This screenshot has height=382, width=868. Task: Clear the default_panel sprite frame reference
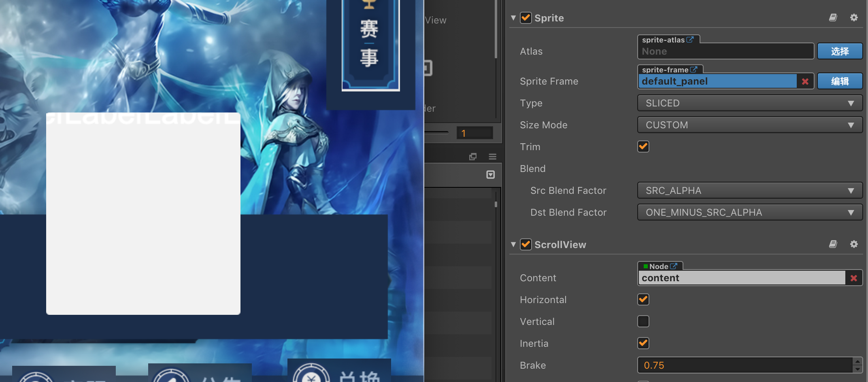tap(805, 81)
